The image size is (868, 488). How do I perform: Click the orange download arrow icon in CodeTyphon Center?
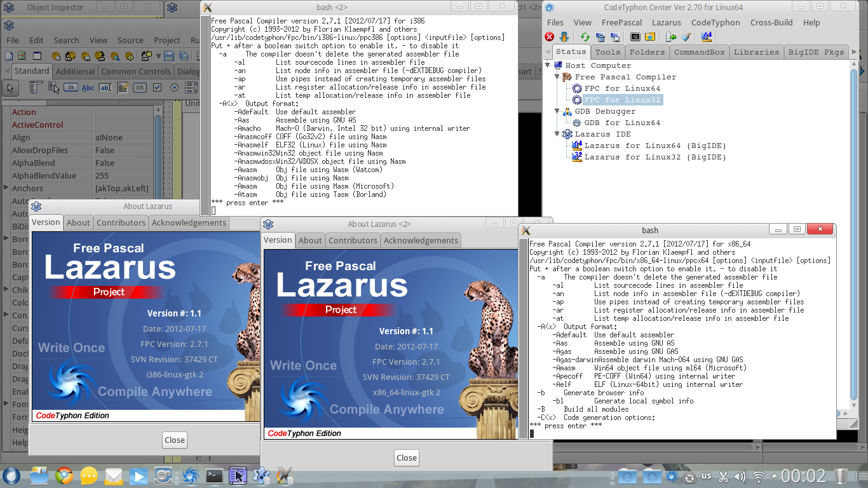pos(563,37)
